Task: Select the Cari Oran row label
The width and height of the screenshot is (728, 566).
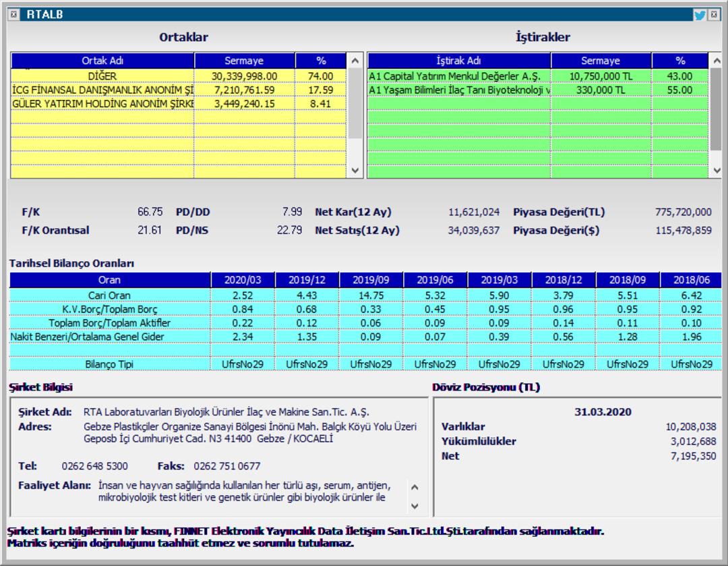Action: (110, 295)
